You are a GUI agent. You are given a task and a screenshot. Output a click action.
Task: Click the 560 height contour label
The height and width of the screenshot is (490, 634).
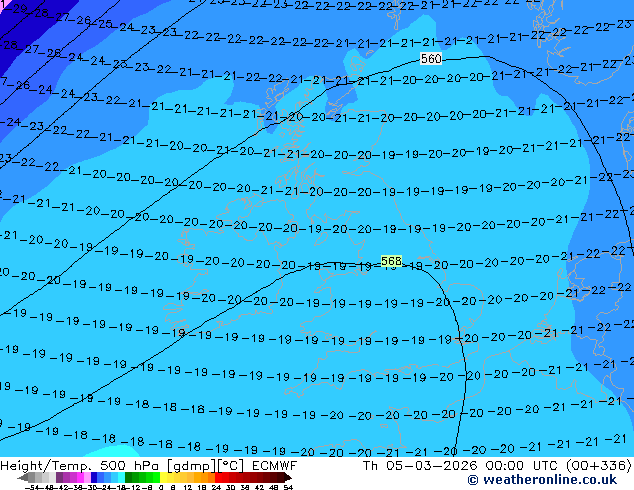click(431, 59)
